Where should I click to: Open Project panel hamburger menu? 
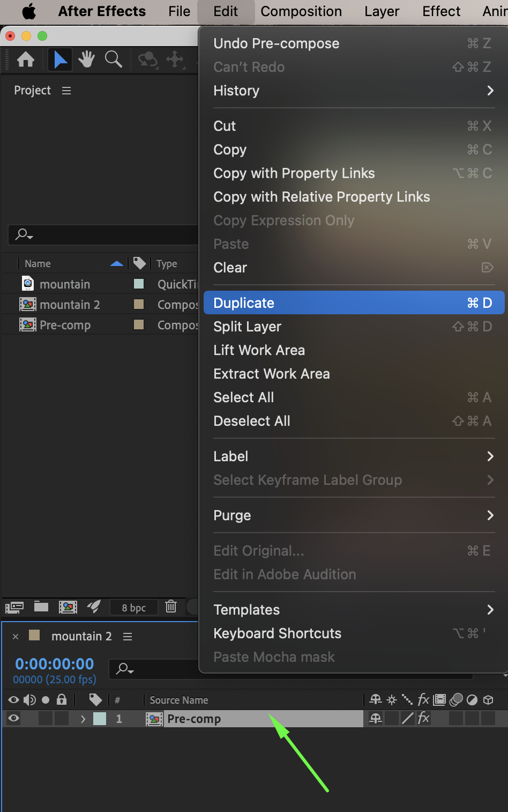click(x=66, y=91)
